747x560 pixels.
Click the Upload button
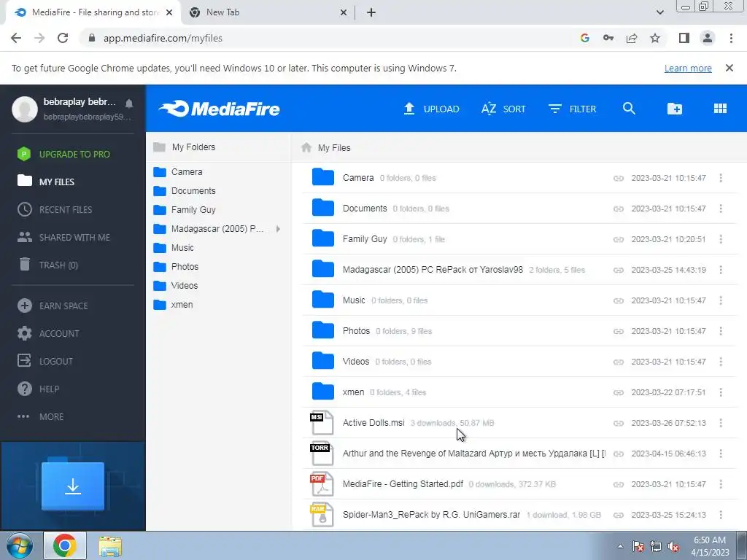(x=431, y=109)
